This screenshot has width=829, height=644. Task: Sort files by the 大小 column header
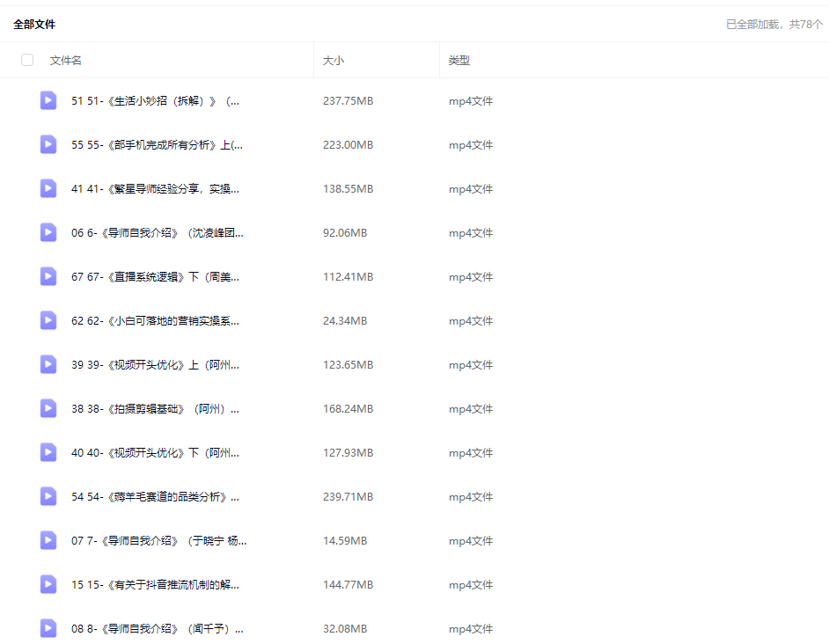coord(334,60)
